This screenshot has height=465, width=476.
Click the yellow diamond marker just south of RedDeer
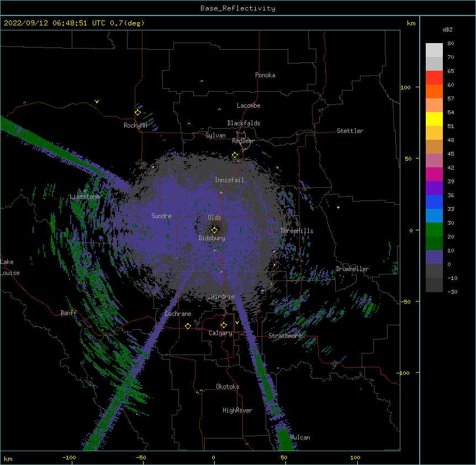[x=235, y=155]
